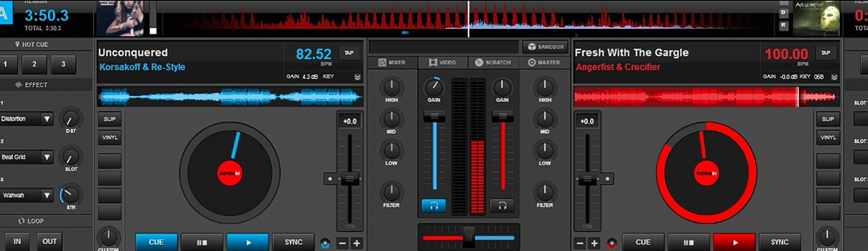Toggle left pitch slider center lock dot
The height and width of the screenshot is (251, 868).
click(x=330, y=179)
